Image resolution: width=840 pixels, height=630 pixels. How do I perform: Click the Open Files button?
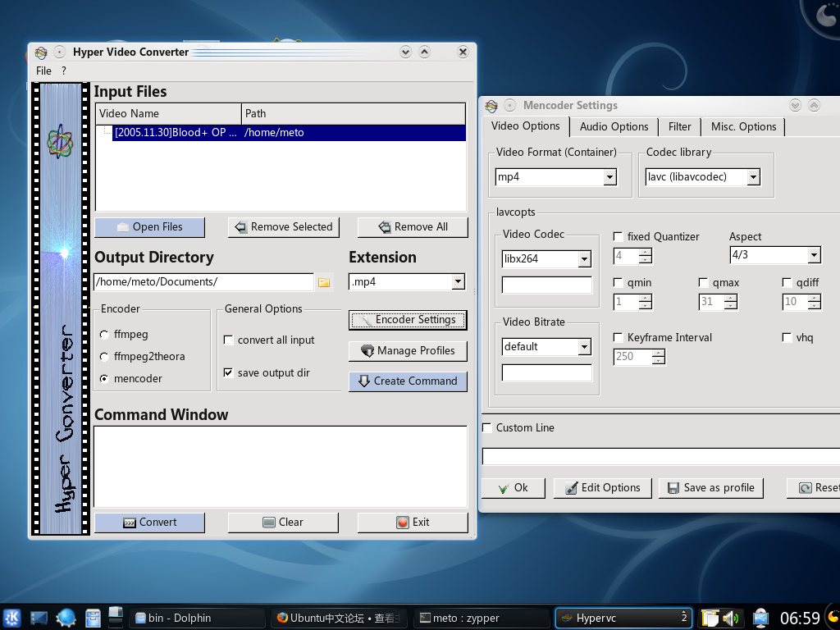(x=149, y=227)
